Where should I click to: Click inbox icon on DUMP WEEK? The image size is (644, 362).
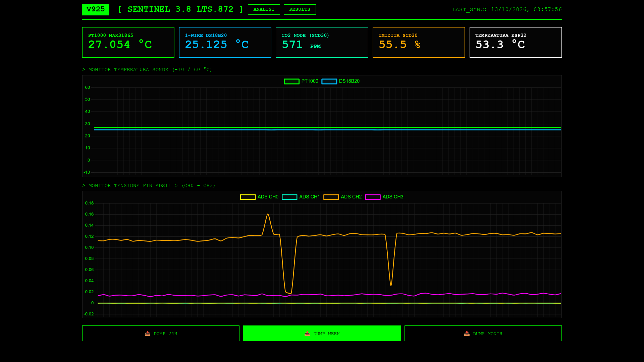point(307,334)
